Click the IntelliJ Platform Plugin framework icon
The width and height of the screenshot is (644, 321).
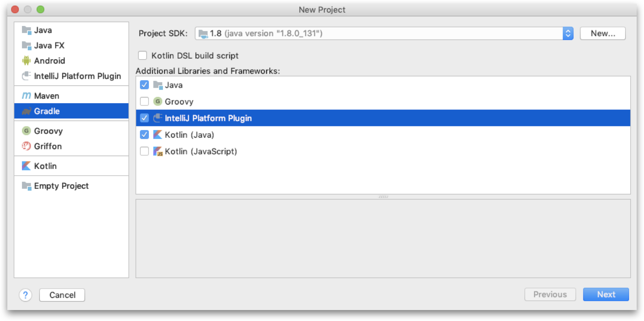158,118
